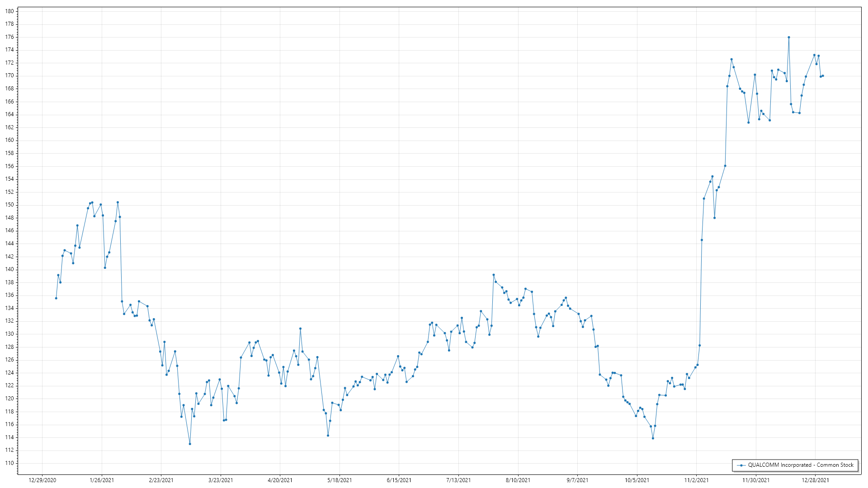
Task: Click the highest data point near 176
Action: pos(789,38)
